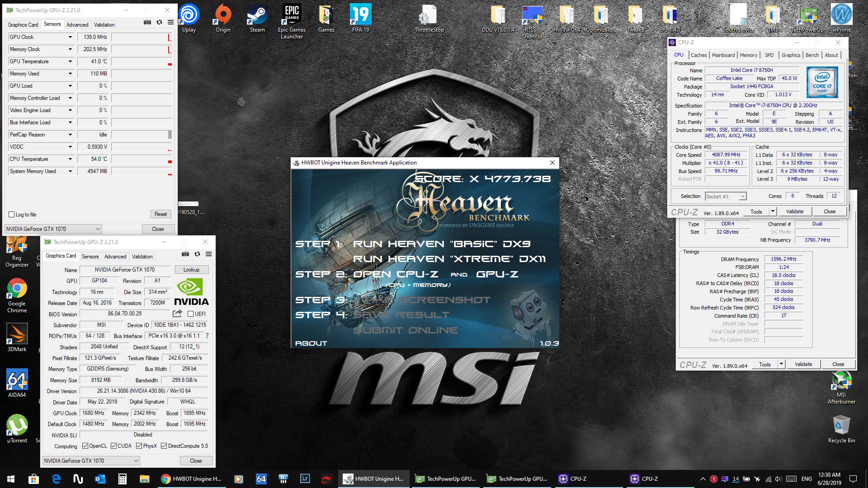Open the Caches tab in CPU-Z
868x488 pixels.
(x=698, y=55)
